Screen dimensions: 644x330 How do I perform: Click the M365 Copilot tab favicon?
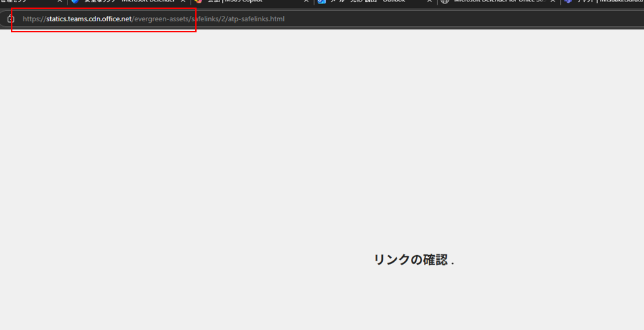pos(198,1)
